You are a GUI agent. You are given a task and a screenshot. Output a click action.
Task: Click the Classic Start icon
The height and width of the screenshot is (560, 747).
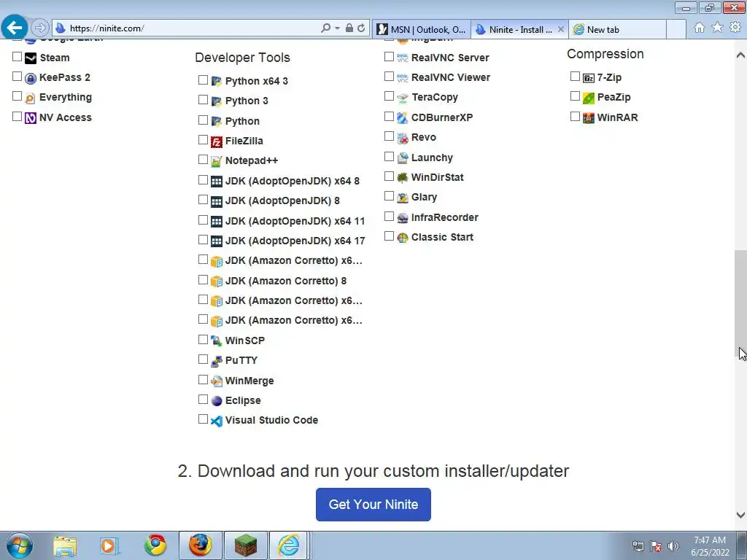point(403,238)
